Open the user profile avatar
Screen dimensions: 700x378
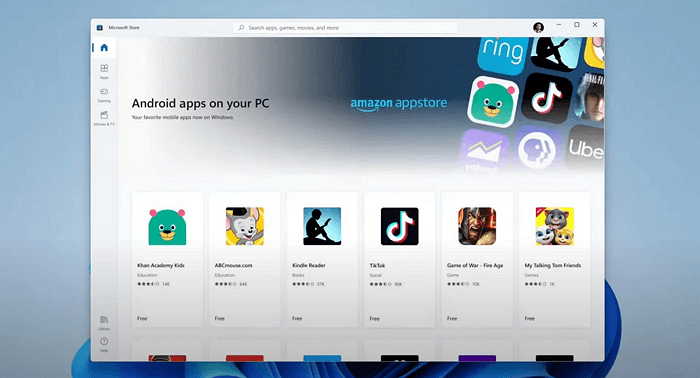(538, 27)
